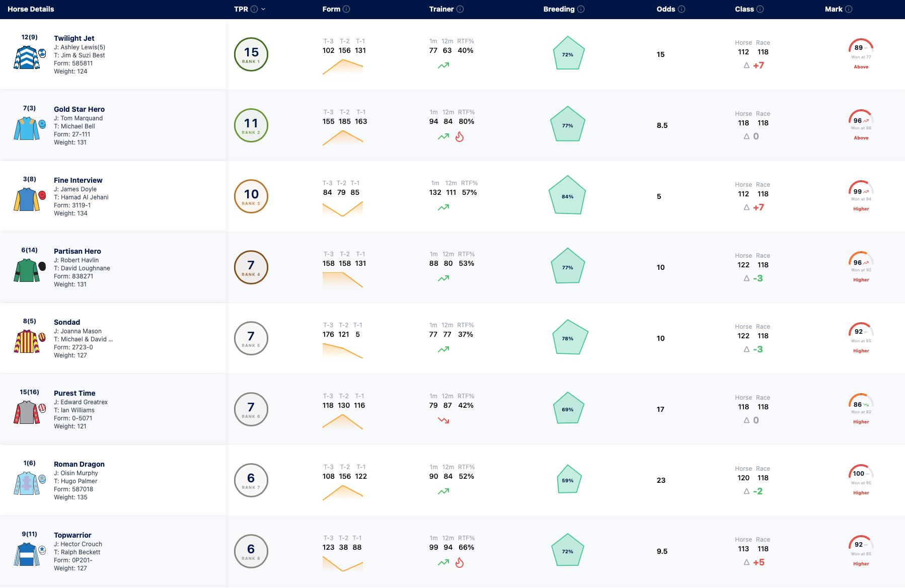Viewport: 905px width, 588px height.
Task: Click the Class column info icon
Action: (x=760, y=9)
